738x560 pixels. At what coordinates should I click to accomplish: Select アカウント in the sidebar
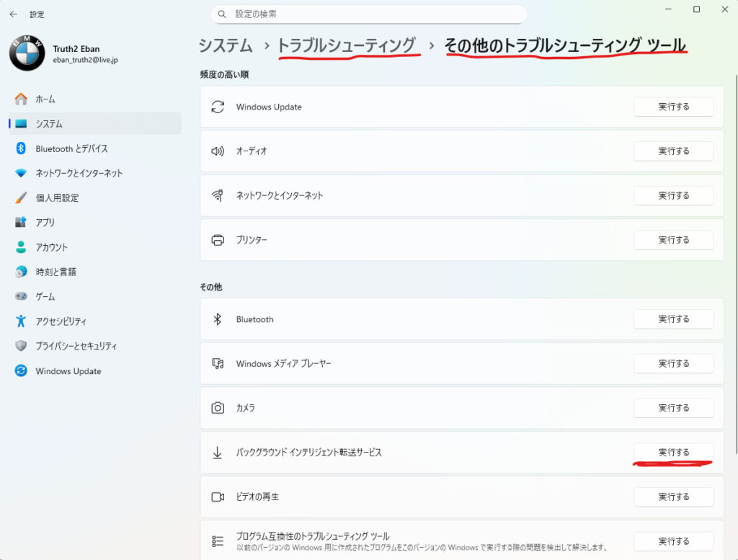52,247
